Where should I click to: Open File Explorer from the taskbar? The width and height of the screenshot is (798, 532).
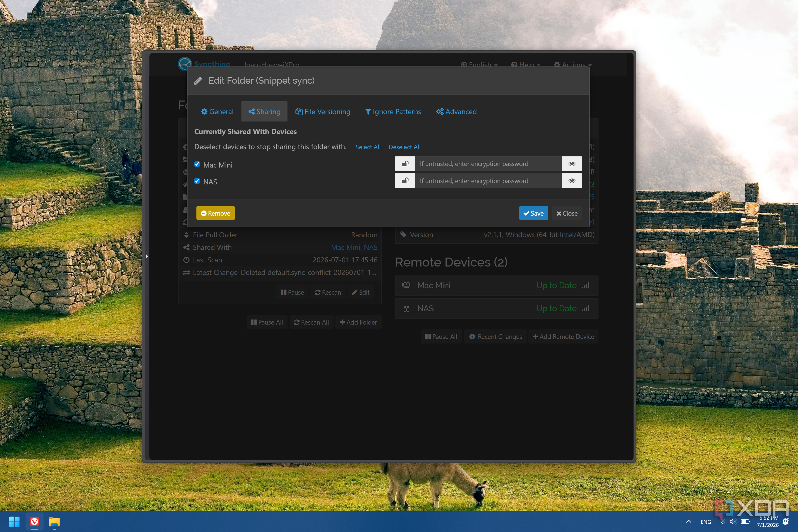click(x=54, y=522)
